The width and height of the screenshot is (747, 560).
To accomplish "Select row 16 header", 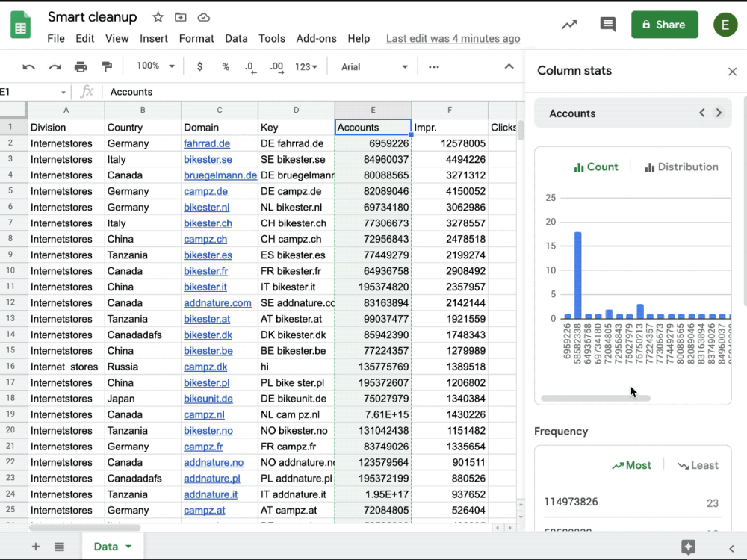I will 13,366.
